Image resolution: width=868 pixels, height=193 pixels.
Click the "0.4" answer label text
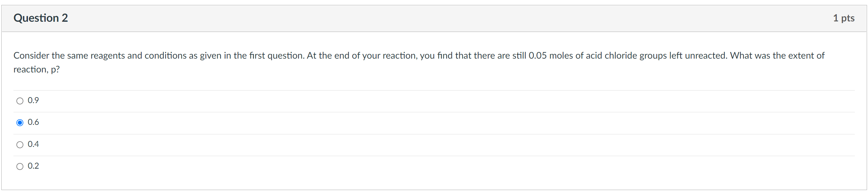point(33,144)
